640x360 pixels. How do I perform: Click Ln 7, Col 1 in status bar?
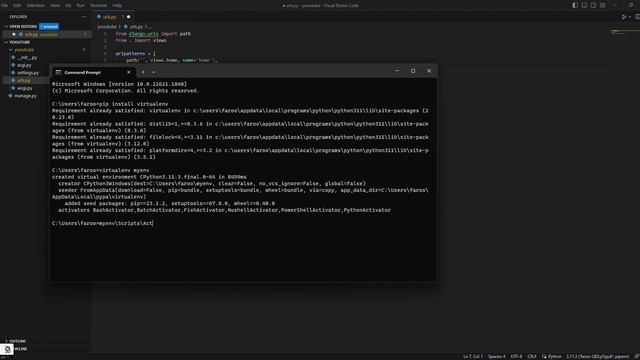tap(473, 356)
